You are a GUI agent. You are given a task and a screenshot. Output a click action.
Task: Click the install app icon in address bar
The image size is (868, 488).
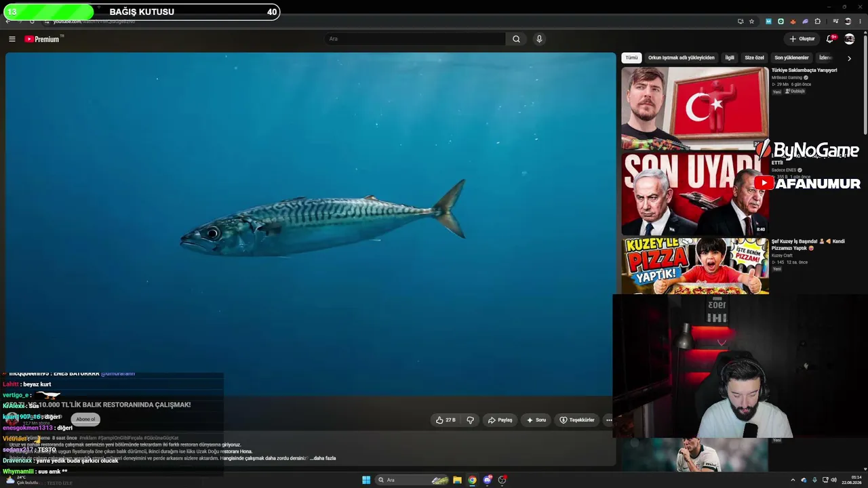point(741,22)
